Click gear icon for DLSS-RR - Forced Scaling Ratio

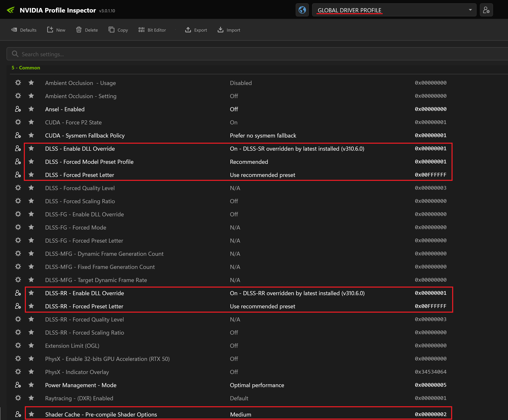pyautogui.click(x=18, y=332)
